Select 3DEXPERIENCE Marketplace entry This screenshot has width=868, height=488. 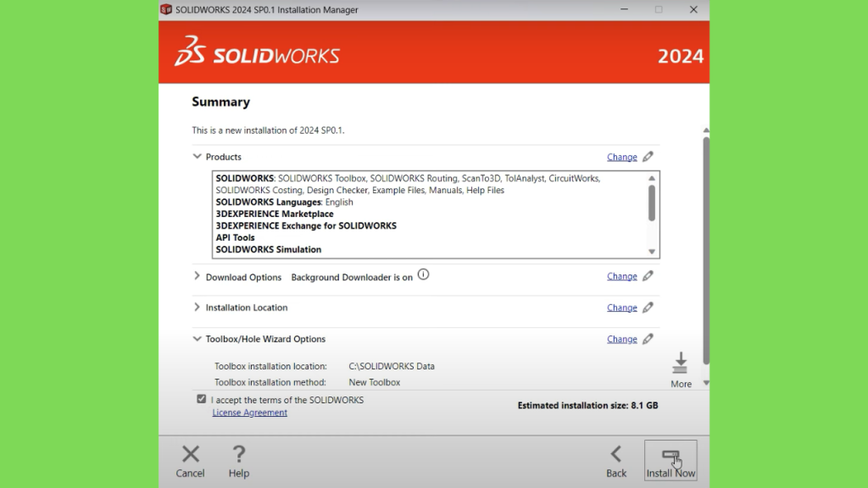(275, 214)
